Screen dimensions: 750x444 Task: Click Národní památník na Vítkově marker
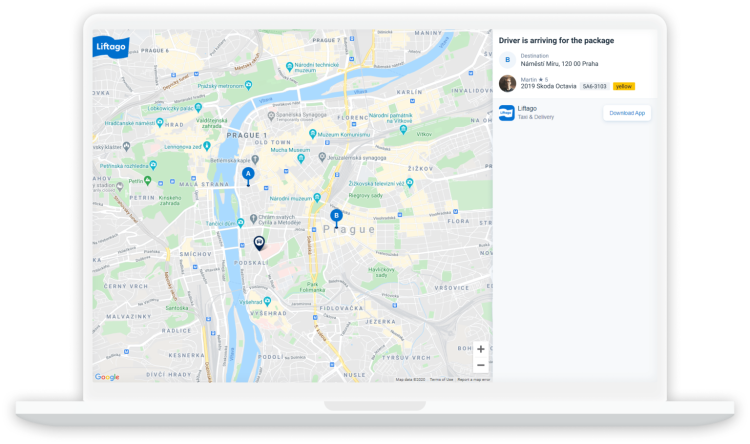[x=403, y=129]
